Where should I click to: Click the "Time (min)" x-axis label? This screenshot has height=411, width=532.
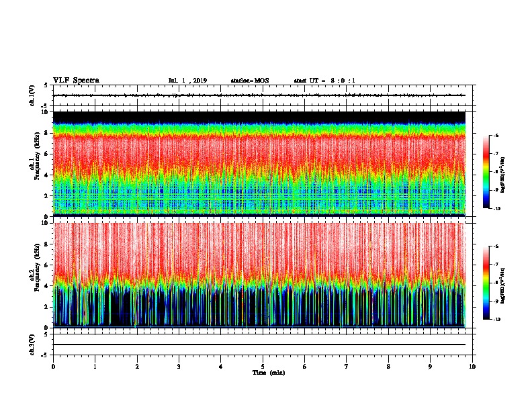(x=269, y=373)
